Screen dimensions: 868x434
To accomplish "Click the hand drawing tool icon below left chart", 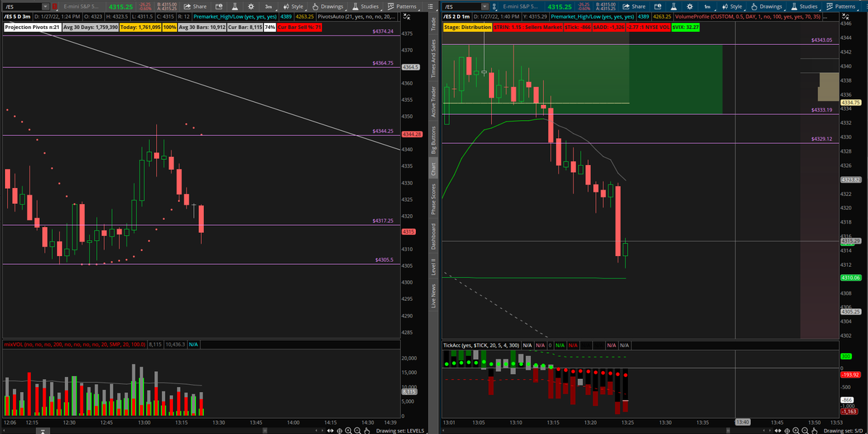I will (367, 430).
